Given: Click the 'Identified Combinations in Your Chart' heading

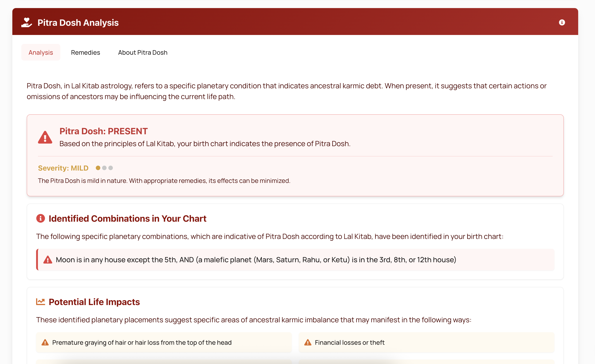Looking at the screenshot, I should coord(127,219).
